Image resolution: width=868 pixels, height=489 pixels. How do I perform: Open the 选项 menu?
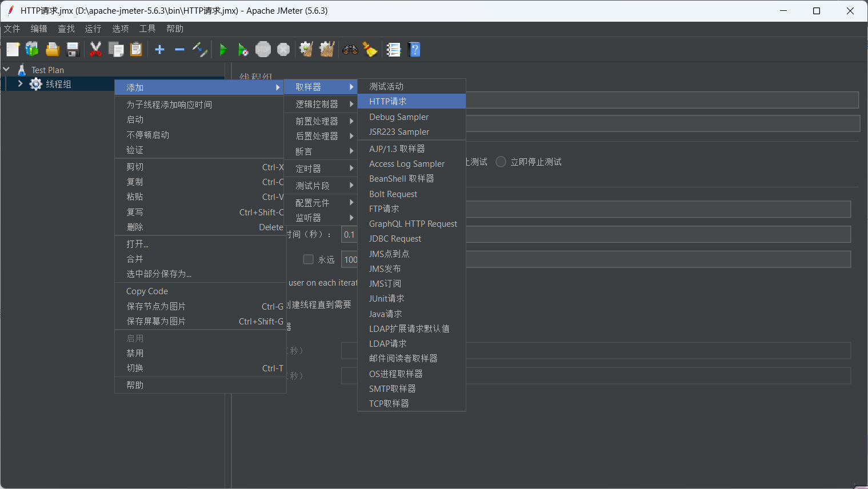click(121, 29)
